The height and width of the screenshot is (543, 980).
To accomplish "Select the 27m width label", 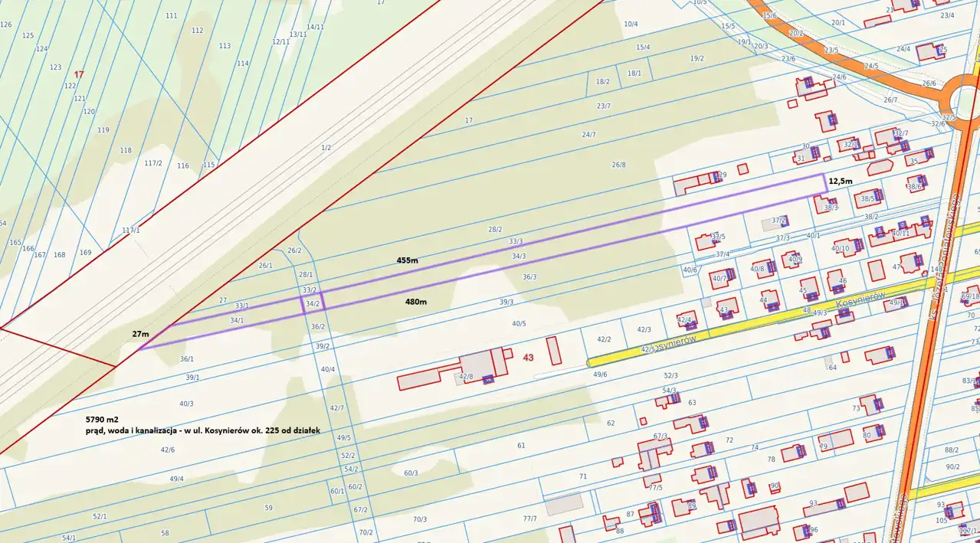I will pyautogui.click(x=139, y=334).
